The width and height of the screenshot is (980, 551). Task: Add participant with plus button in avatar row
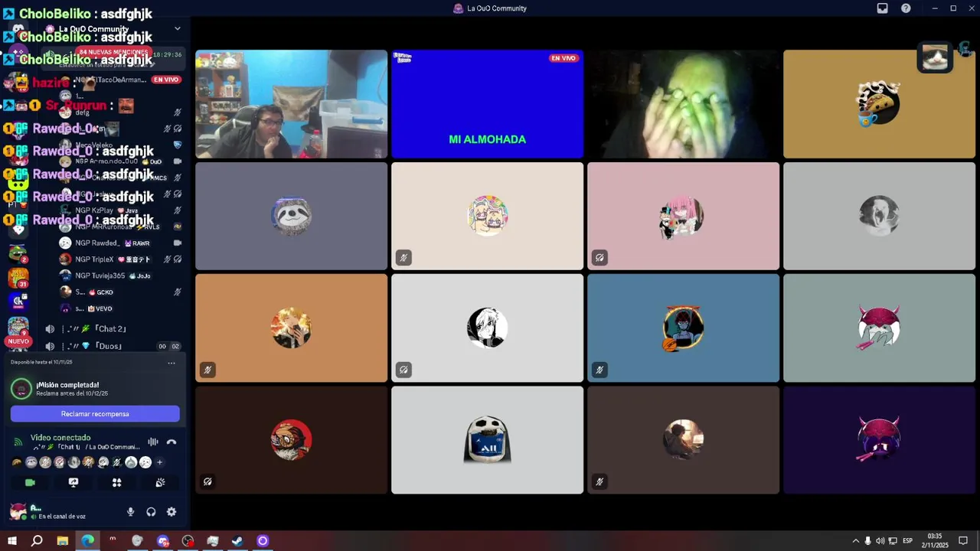159,462
